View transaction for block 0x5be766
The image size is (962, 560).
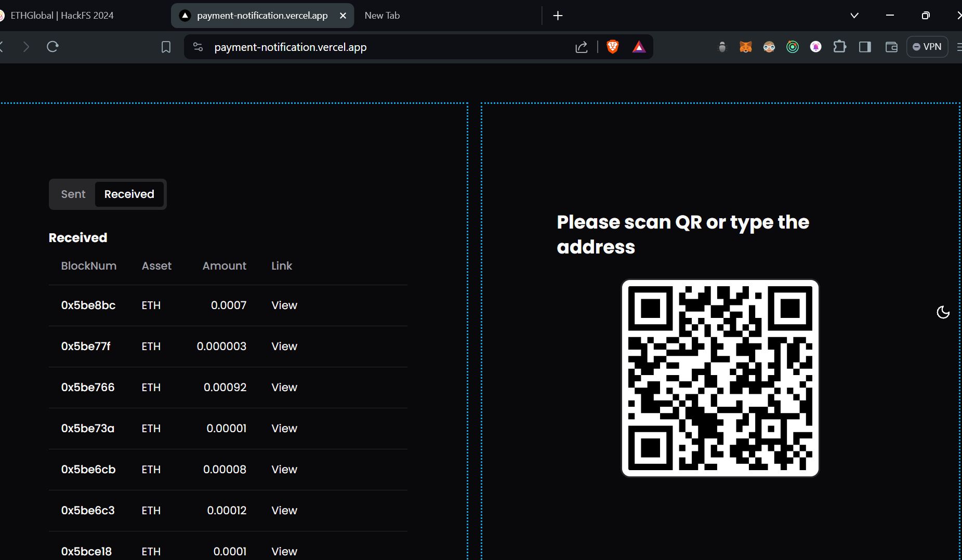[284, 388]
